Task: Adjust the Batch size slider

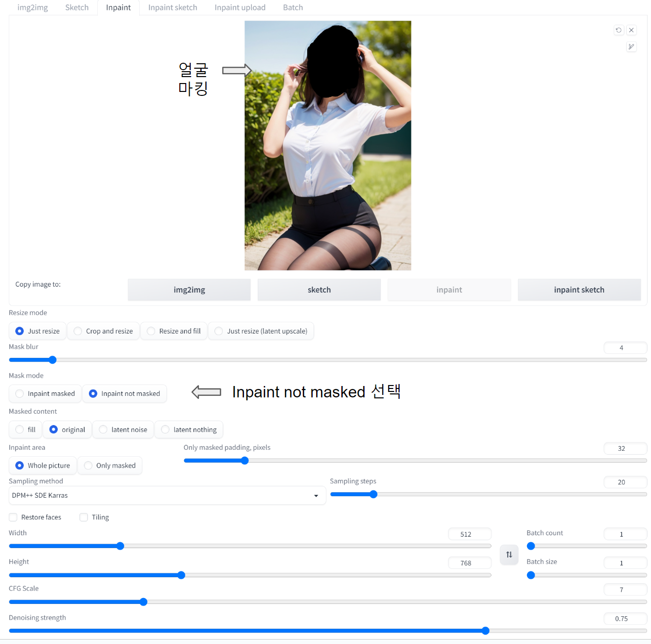Action: tap(587, 575)
